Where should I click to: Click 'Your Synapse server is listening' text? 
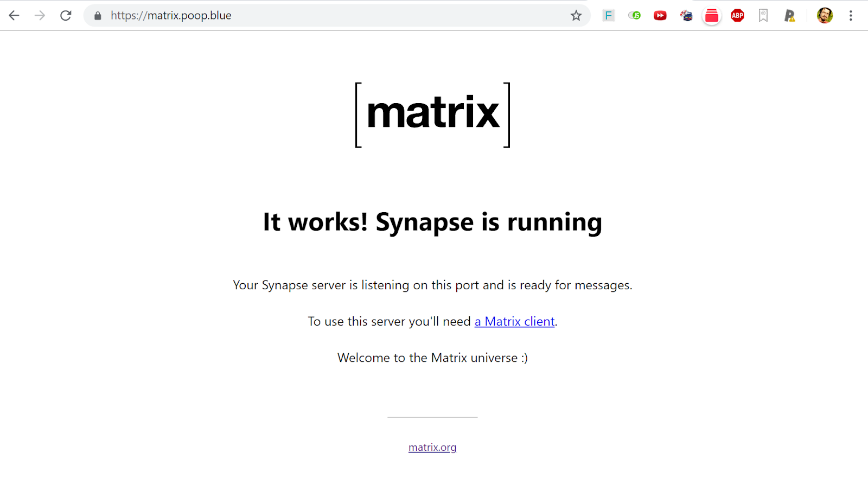[x=321, y=285]
